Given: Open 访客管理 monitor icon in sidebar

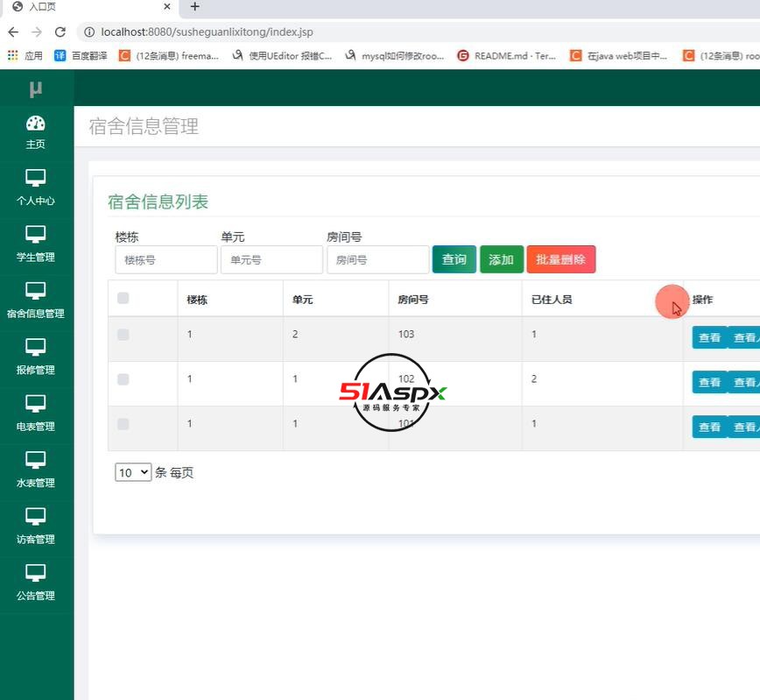Looking at the screenshot, I should click(35, 517).
